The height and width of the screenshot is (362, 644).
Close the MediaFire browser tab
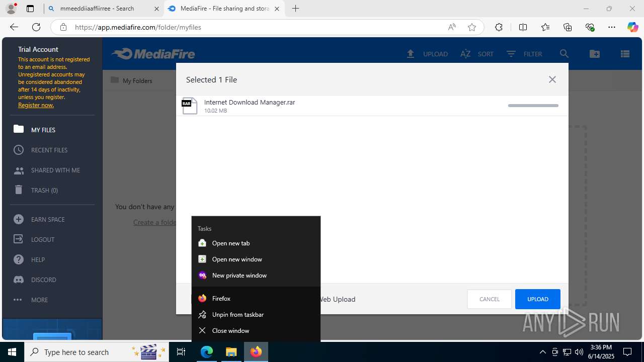pyautogui.click(x=277, y=9)
